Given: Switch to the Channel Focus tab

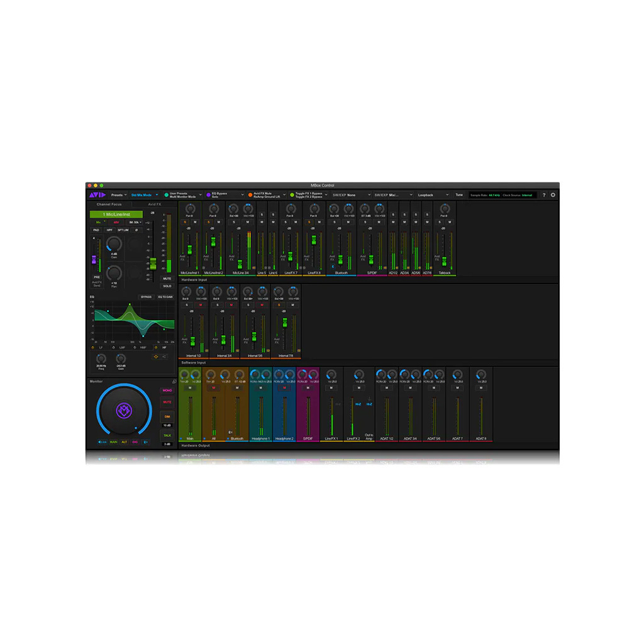Looking at the screenshot, I should click(109, 204).
